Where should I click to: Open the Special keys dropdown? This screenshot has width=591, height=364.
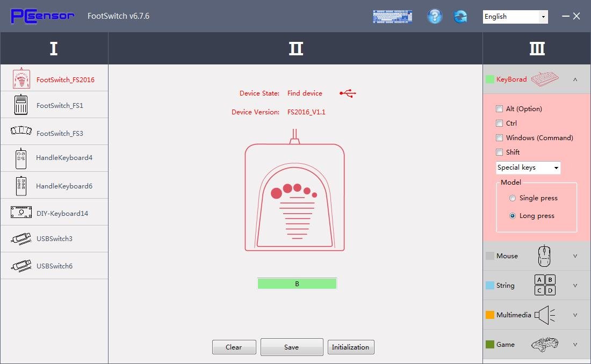pyautogui.click(x=528, y=168)
